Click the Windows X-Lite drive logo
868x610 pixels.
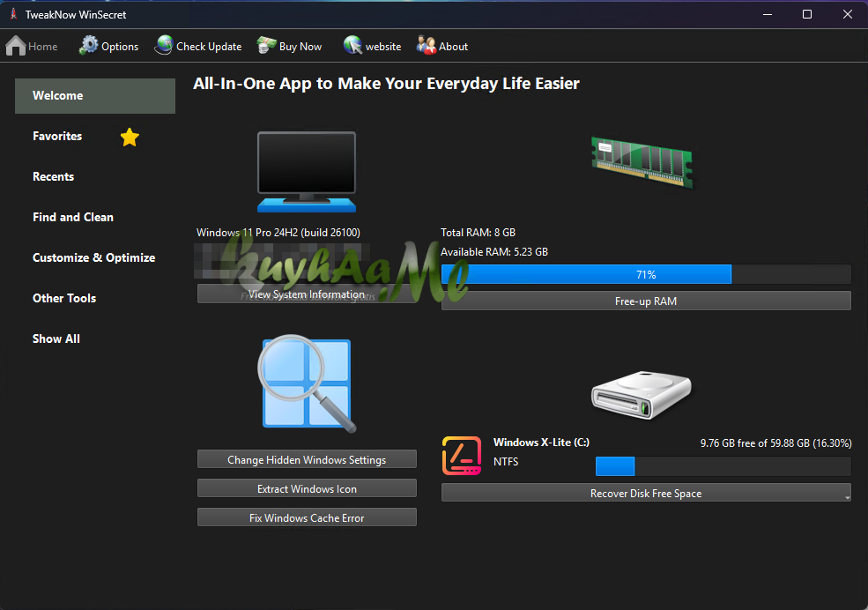tap(462, 456)
